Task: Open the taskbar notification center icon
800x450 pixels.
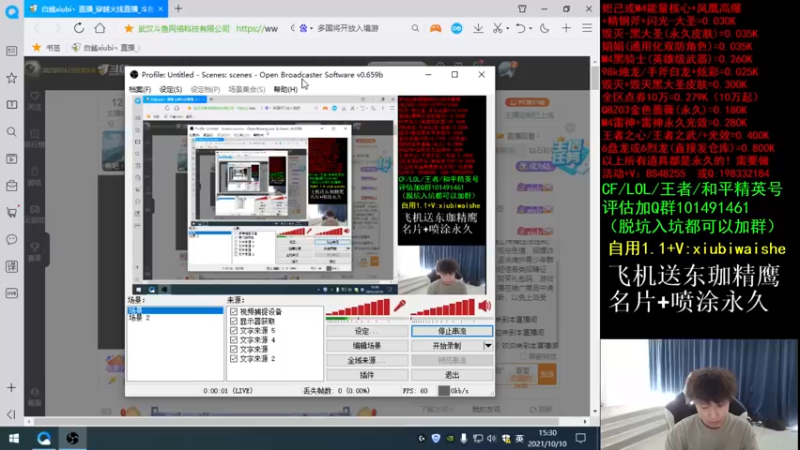Action: coord(581,438)
